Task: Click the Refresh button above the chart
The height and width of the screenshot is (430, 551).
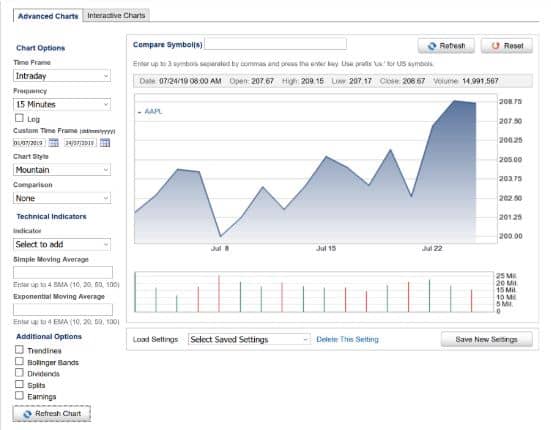Action: coord(446,46)
